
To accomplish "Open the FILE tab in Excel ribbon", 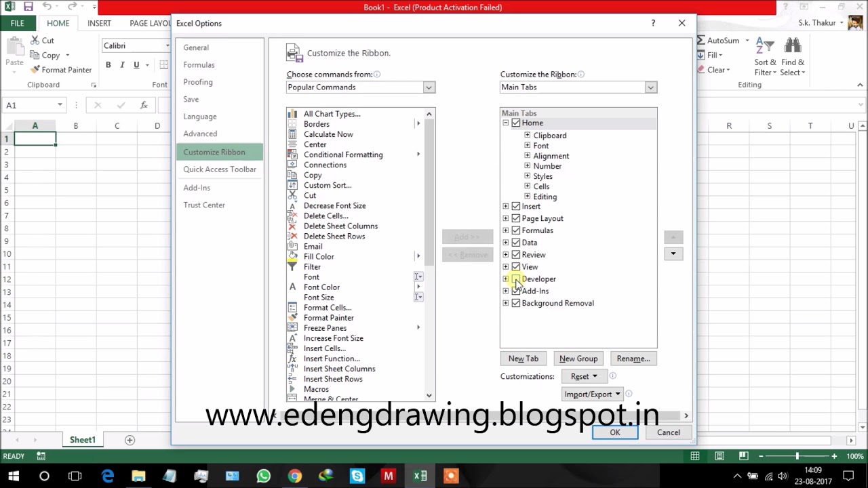I will tap(18, 23).
